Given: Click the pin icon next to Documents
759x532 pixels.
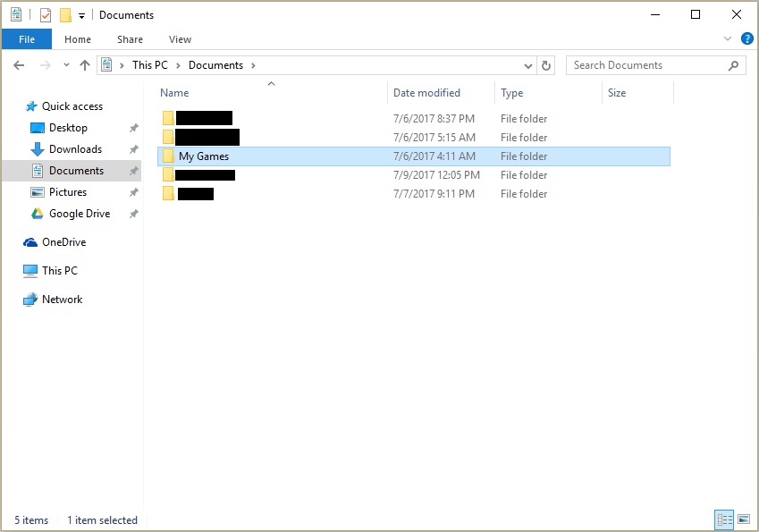Looking at the screenshot, I should click(x=134, y=171).
